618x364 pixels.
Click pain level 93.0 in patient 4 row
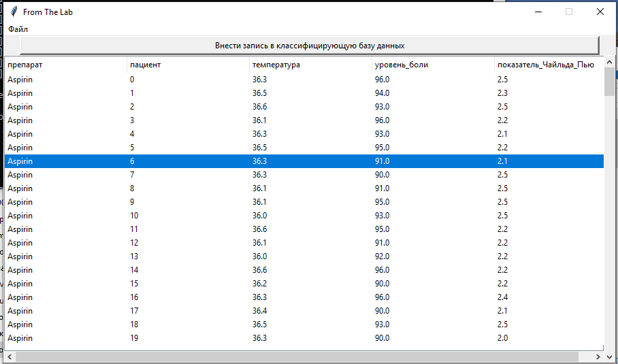click(x=383, y=134)
